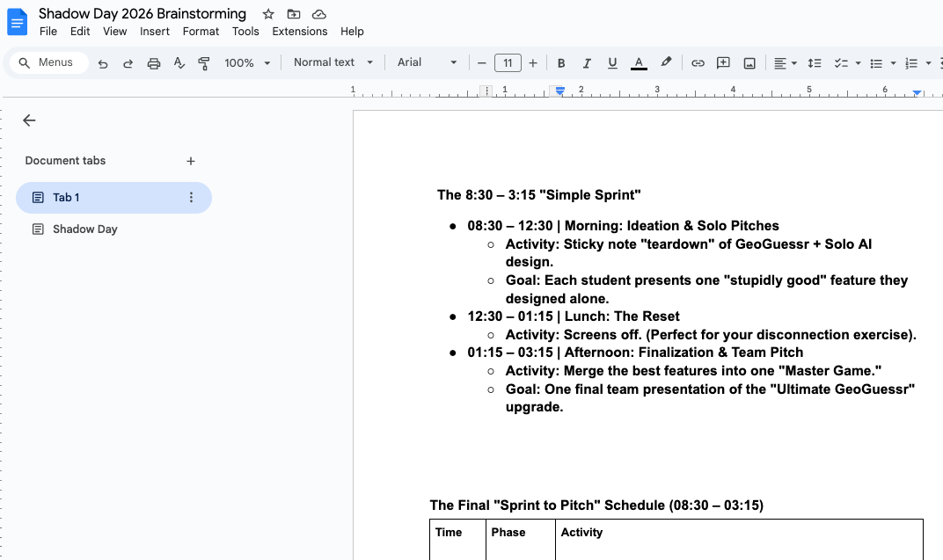Add a new document tab
The width and height of the screenshot is (943, 560).
191,161
